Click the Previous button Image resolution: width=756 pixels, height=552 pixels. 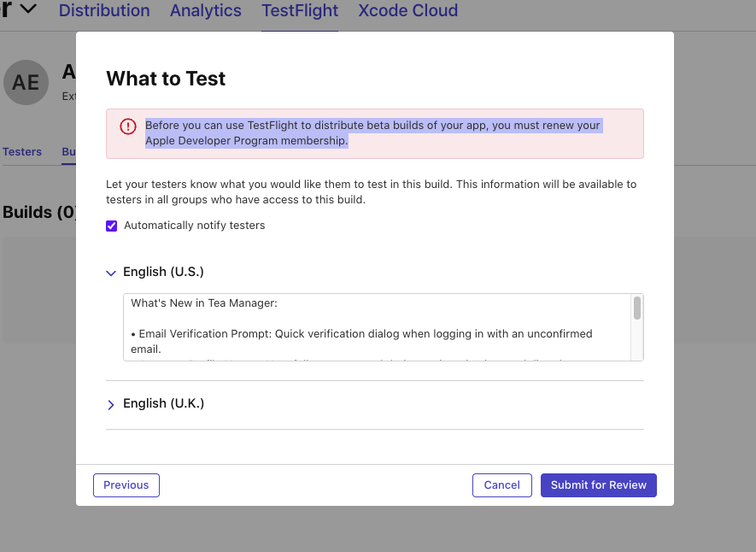[x=126, y=485]
